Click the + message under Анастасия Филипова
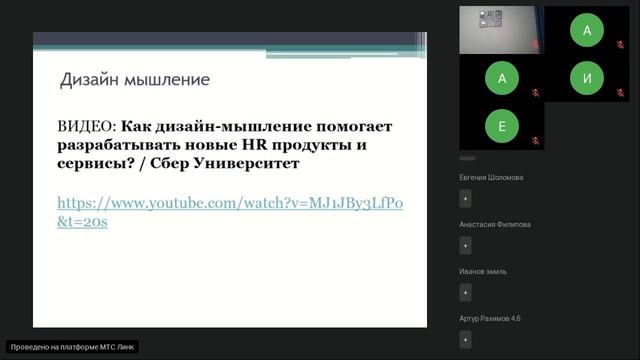The height and width of the screenshot is (360, 640). [465, 246]
